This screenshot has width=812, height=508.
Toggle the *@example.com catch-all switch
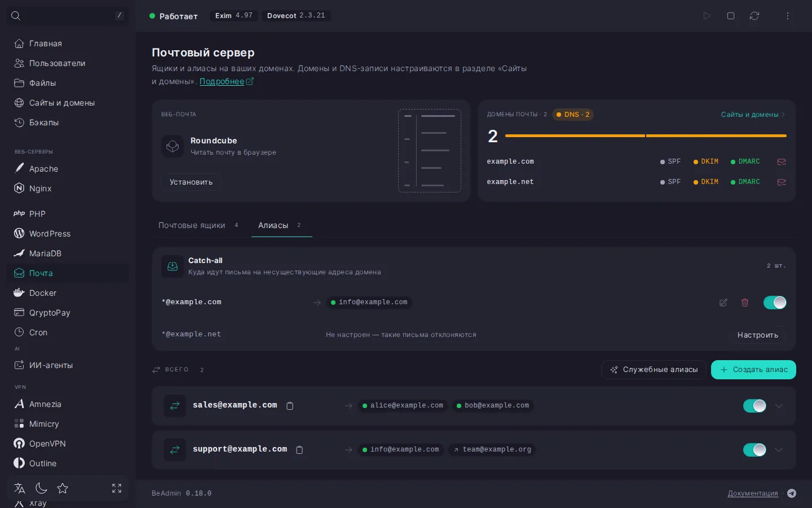775,303
